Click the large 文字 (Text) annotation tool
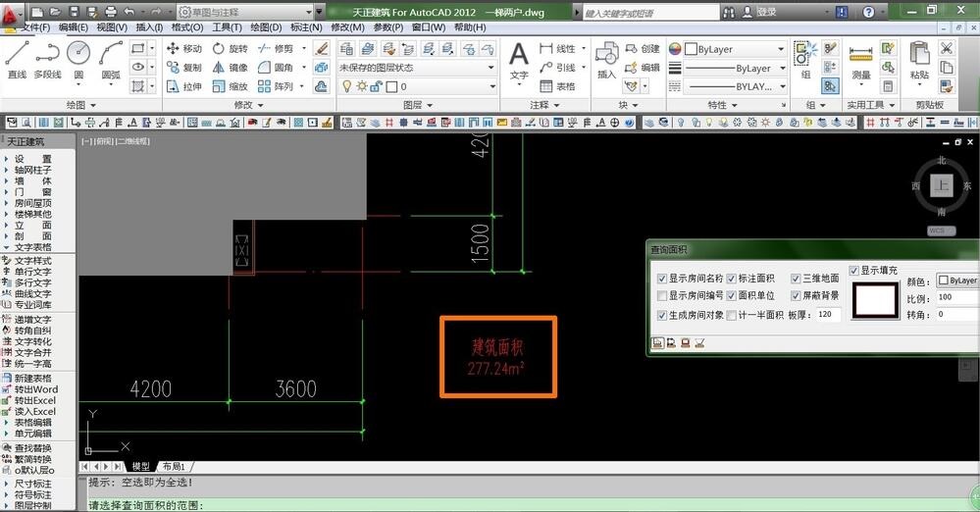Image resolution: width=980 pixels, height=512 pixels. click(x=519, y=61)
